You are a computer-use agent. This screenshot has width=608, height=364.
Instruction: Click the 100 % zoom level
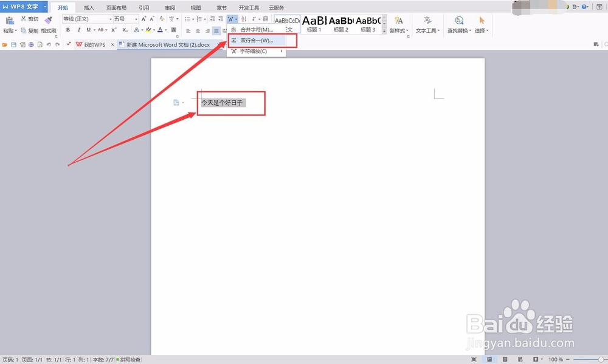click(556, 360)
